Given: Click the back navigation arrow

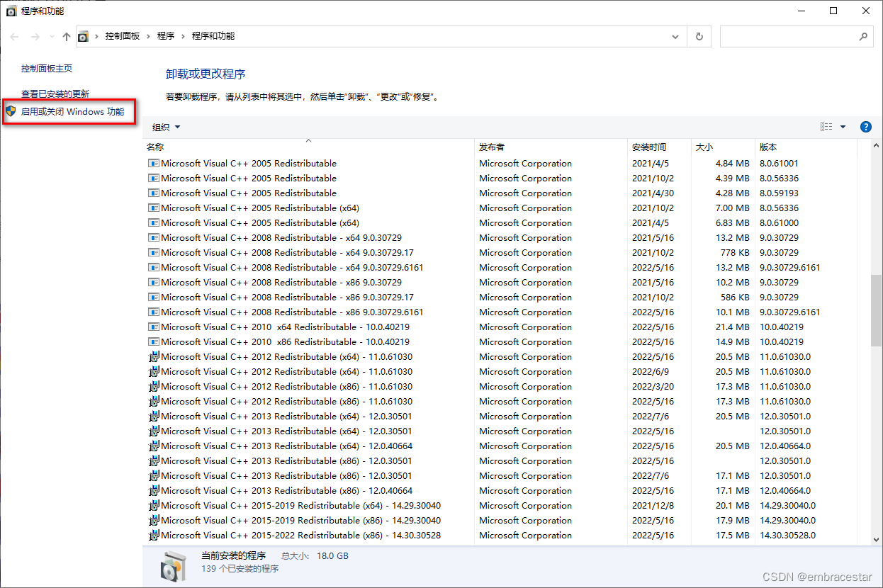Looking at the screenshot, I should 16,37.
